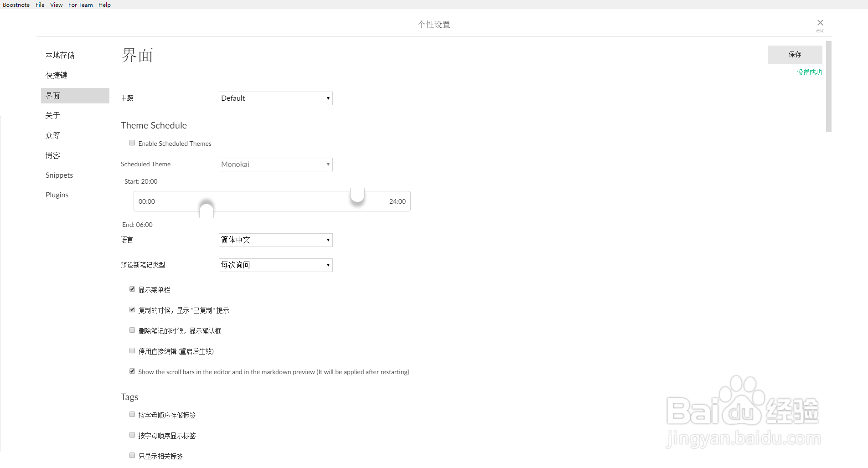Select the 众筹 sidebar entry

[52, 135]
